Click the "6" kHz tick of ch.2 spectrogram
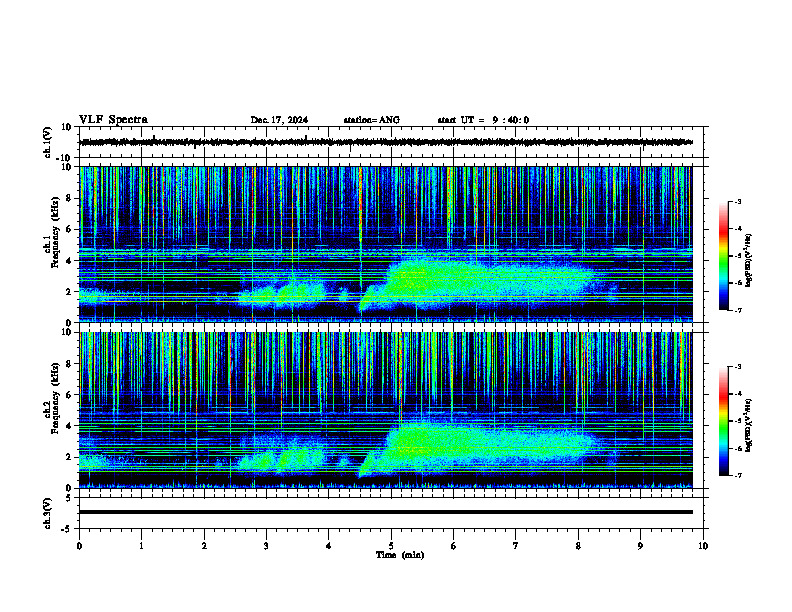This screenshot has height=612, width=792. click(x=69, y=395)
